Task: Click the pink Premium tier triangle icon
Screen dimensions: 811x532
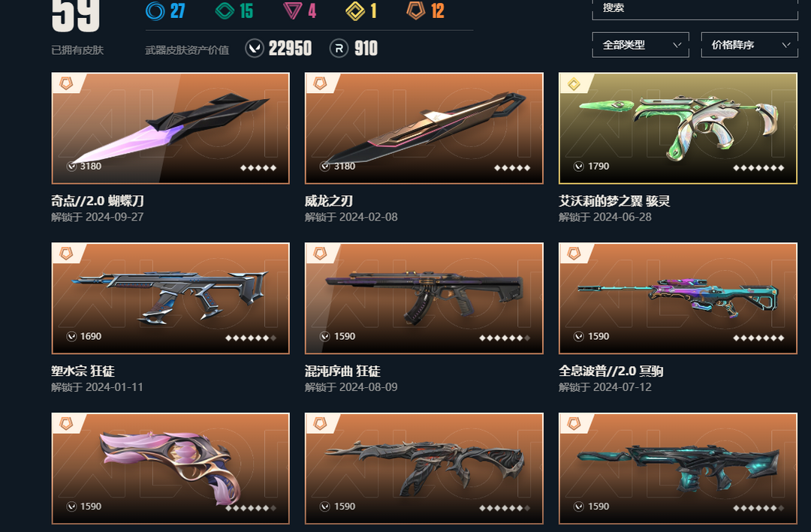Action: coord(293,11)
